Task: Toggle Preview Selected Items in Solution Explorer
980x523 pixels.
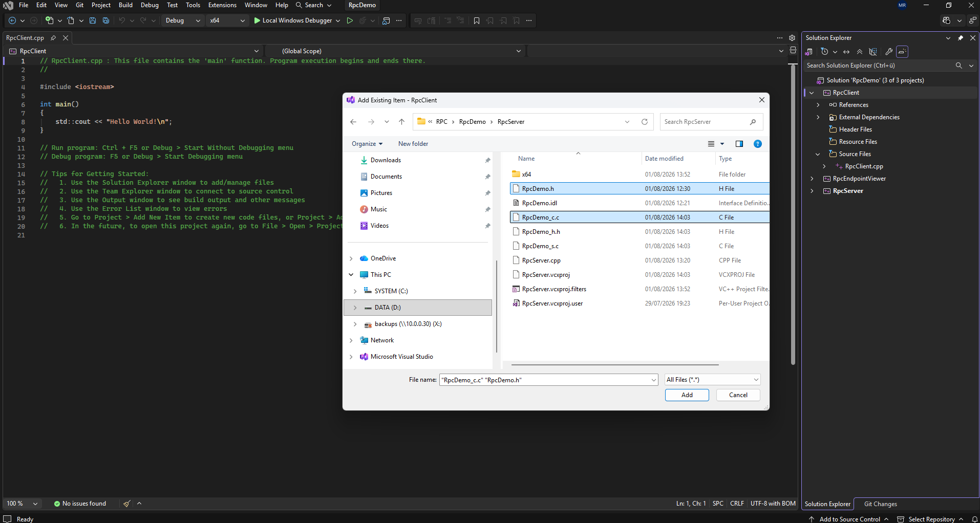Action: (x=902, y=52)
